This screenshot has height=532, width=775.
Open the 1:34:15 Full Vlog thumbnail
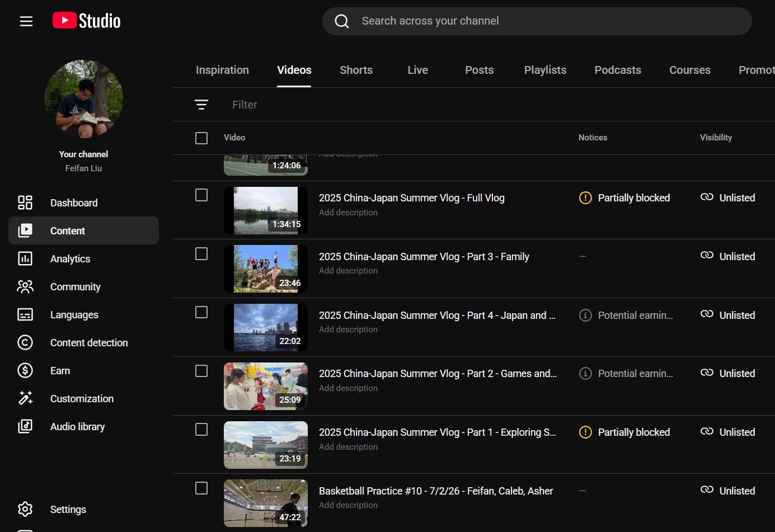pos(266,210)
